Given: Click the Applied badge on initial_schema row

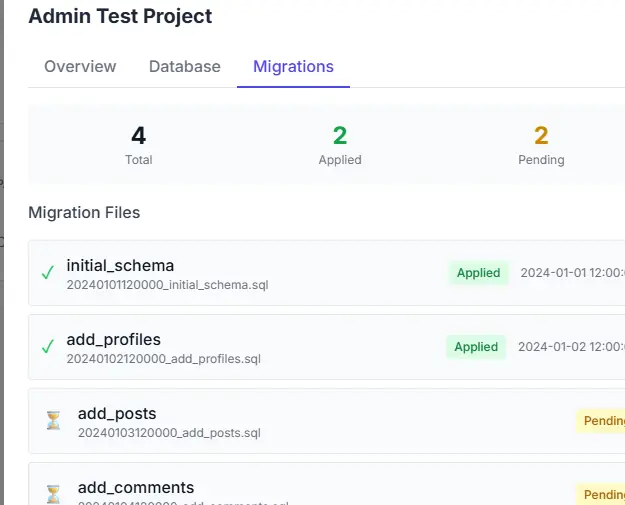Looking at the screenshot, I should pyautogui.click(x=478, y=273).
